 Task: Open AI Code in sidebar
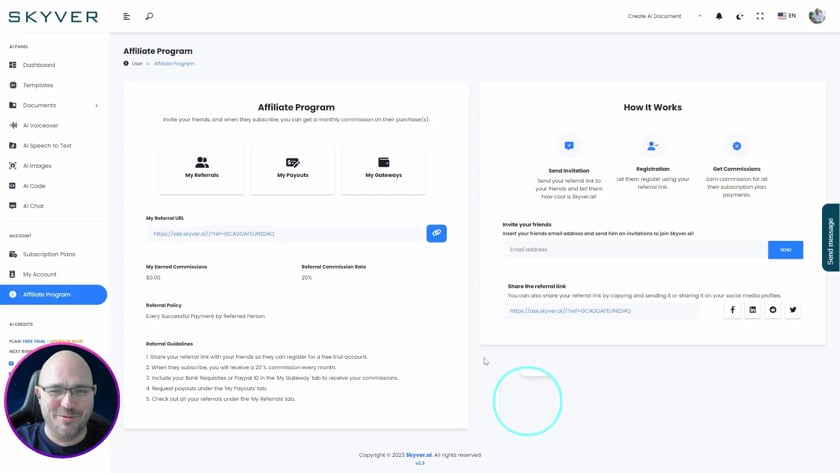point(34,186)
